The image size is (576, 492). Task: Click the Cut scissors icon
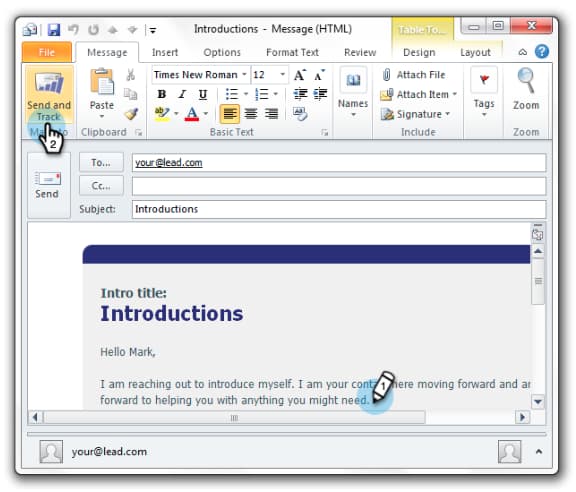click(130, 75)
